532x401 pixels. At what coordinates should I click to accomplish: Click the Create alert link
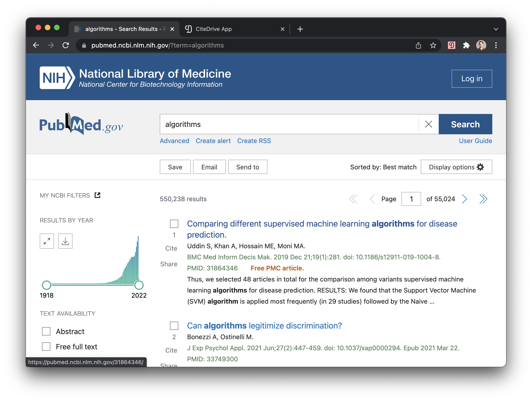213,140
